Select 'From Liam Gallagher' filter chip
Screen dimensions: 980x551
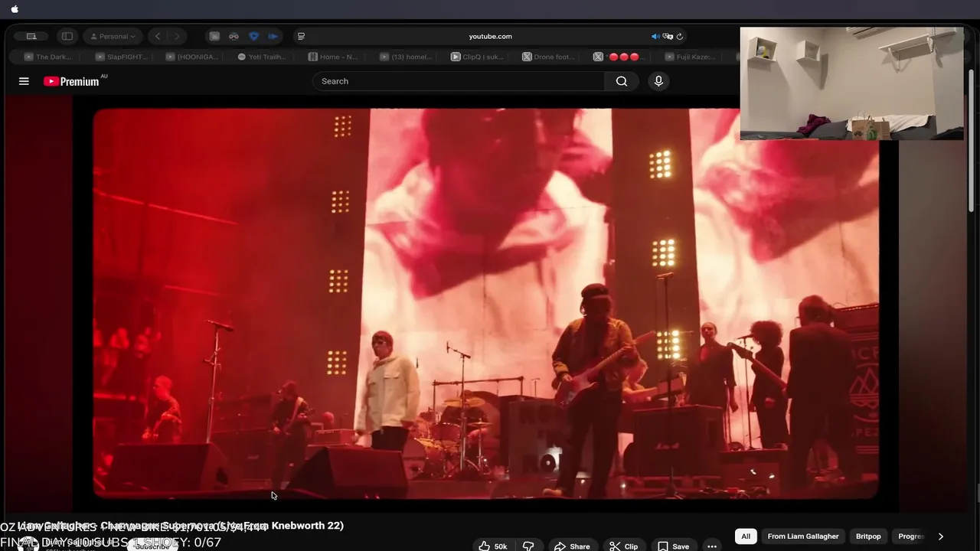[x=803, y=536]
